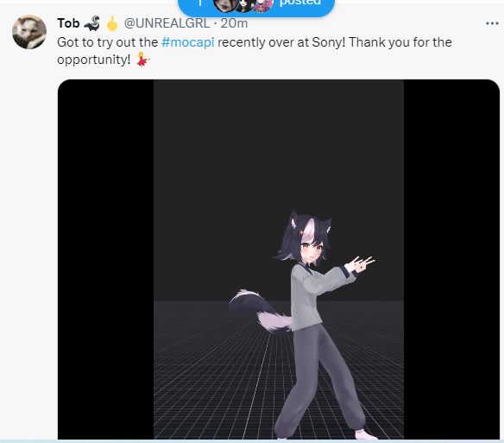
Task: Click the blue 'posted' new tweets pill
Action: pyautogui.click(x=256, y=6)
